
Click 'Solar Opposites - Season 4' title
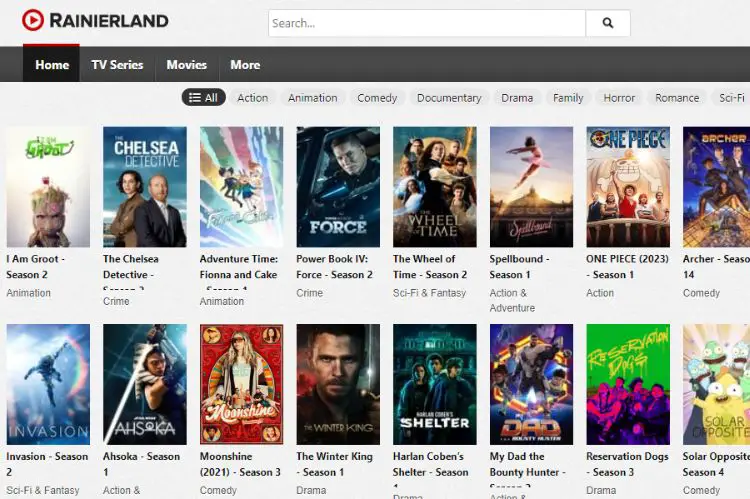pyautogui.click(x=717, y=464)
